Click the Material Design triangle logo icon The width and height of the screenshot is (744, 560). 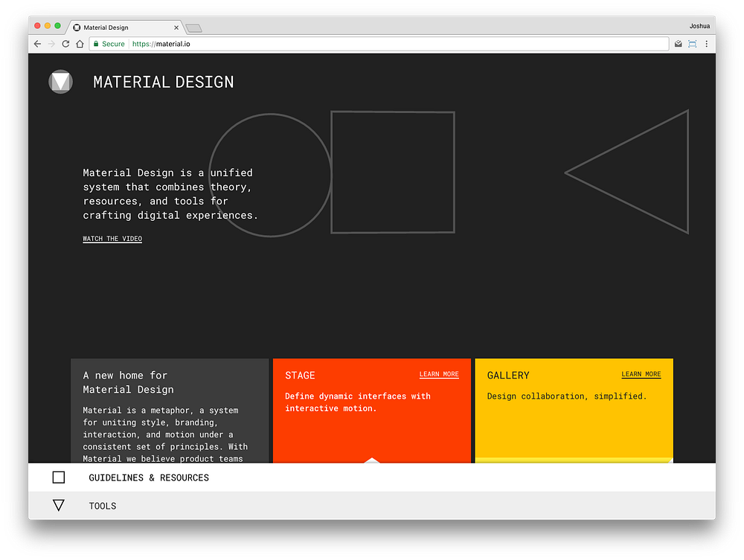pos(60,82)
